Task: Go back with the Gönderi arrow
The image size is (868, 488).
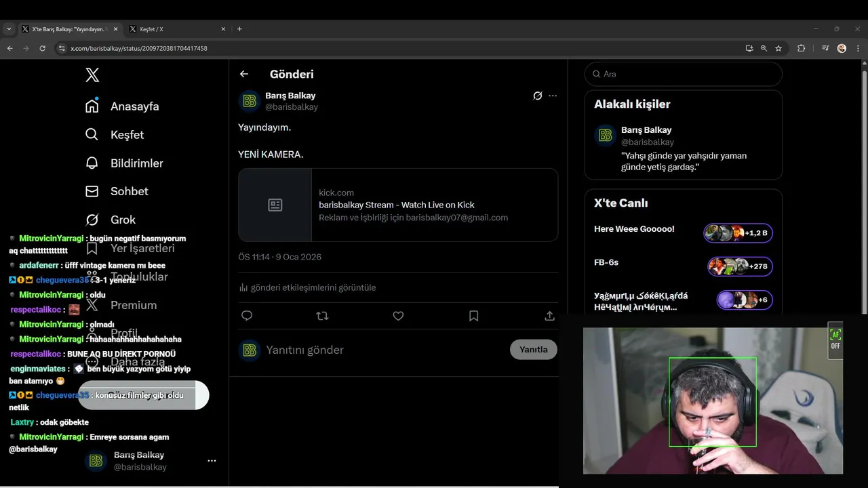Action: coord(244,74)
